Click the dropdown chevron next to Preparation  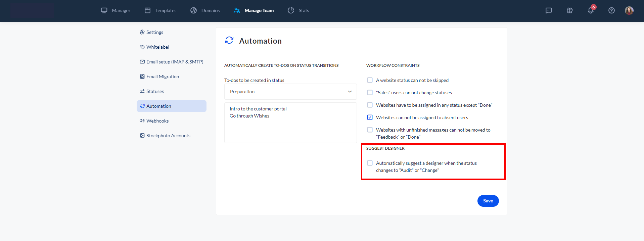pos(350,92)
